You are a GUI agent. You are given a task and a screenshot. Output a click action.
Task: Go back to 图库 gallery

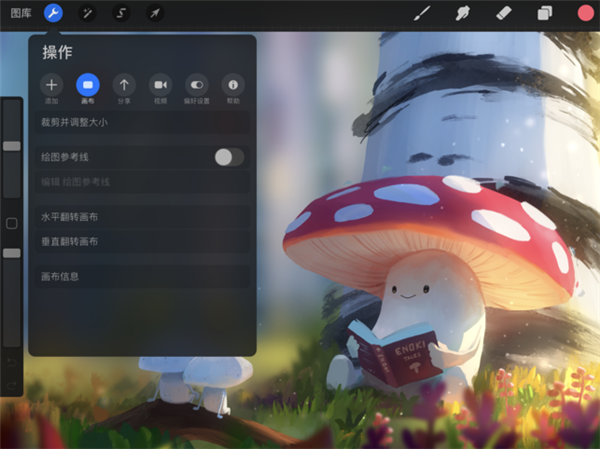click(x=21, y=13)
